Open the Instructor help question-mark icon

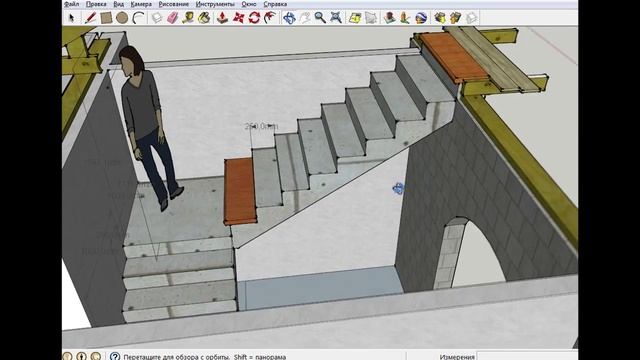(x=115, y=356)
